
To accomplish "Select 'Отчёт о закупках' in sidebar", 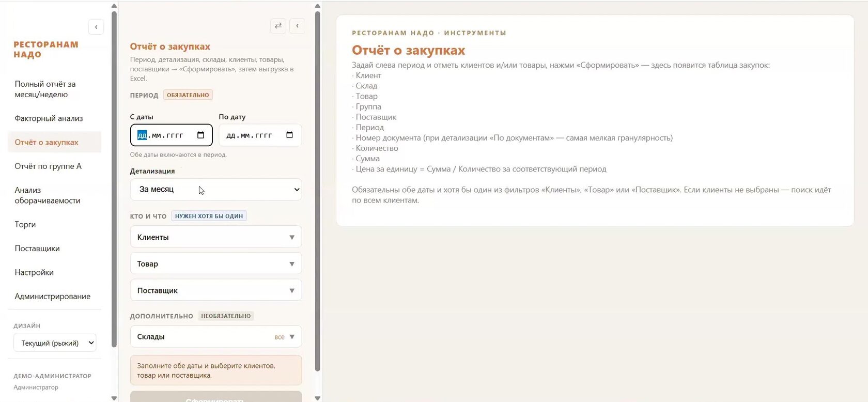I will point(54,142).
